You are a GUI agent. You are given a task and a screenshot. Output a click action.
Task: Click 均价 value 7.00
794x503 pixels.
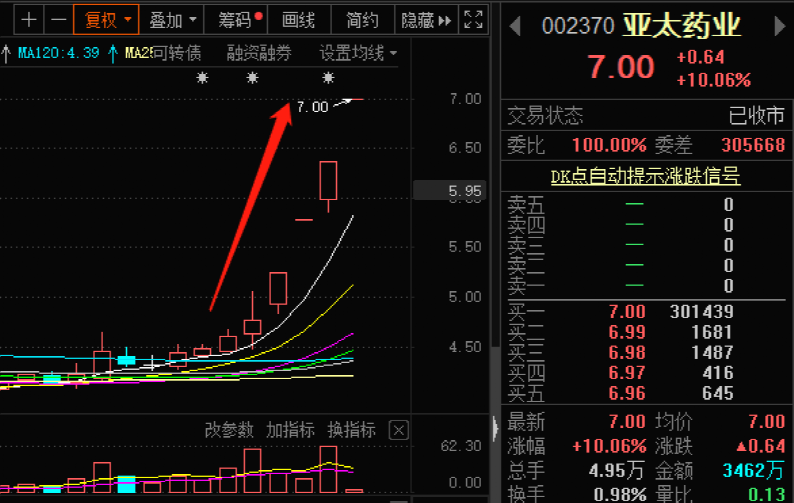767,421
